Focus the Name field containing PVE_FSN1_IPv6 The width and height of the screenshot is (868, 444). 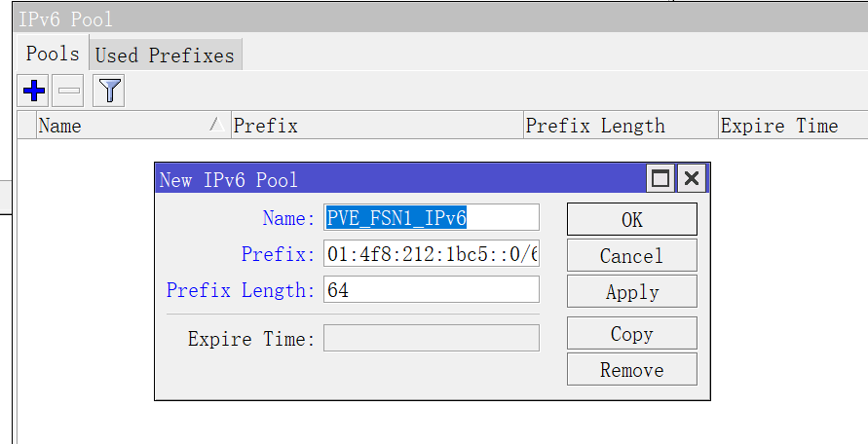point(431,218)
